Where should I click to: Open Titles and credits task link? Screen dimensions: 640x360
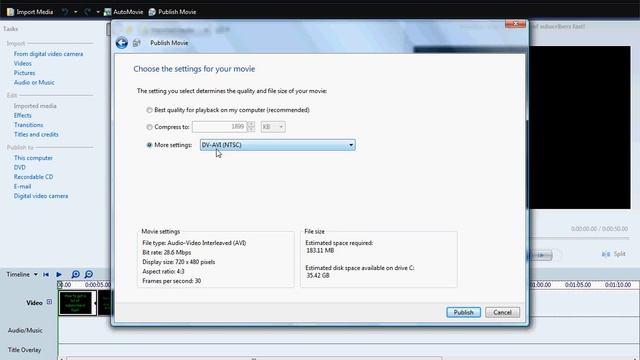[36, 134]
